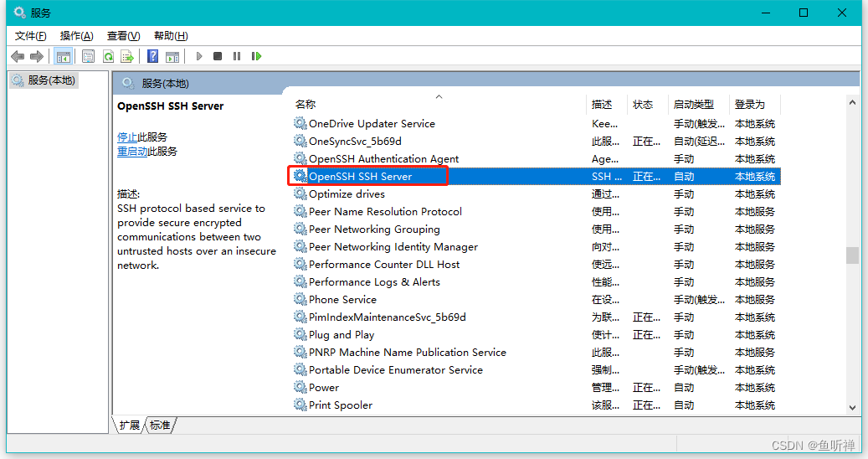Select the Performance Counter DLL Host name

click(x=384, y=264)
